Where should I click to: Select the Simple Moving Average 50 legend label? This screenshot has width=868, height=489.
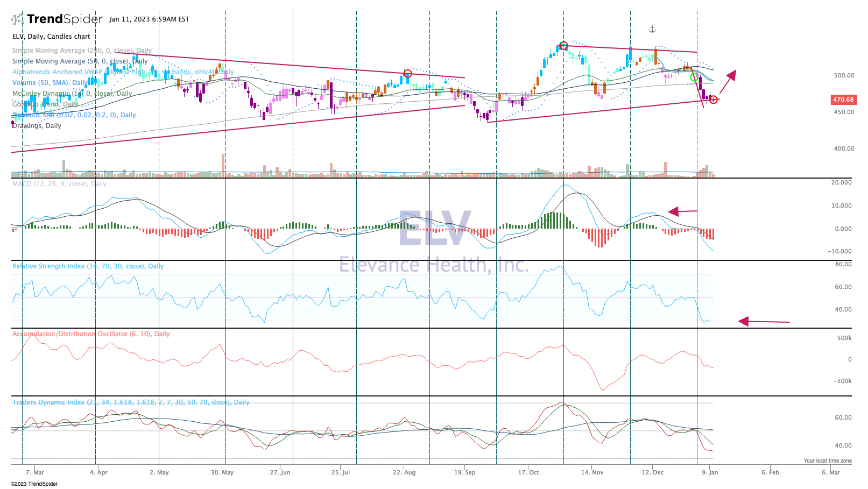point(80,61)
